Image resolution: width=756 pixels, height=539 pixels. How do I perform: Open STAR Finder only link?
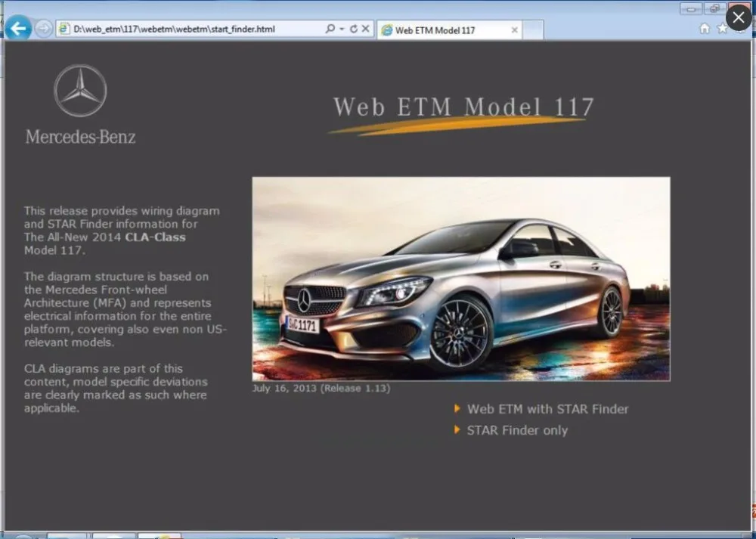point(517,431)
